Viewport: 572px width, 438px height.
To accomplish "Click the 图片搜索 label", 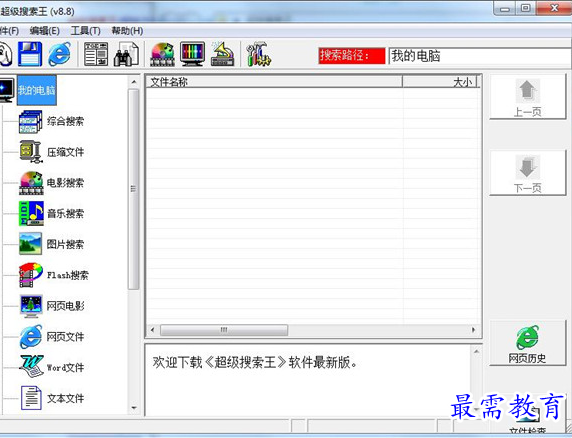I will pyautogui.click(x=65, y=244).
